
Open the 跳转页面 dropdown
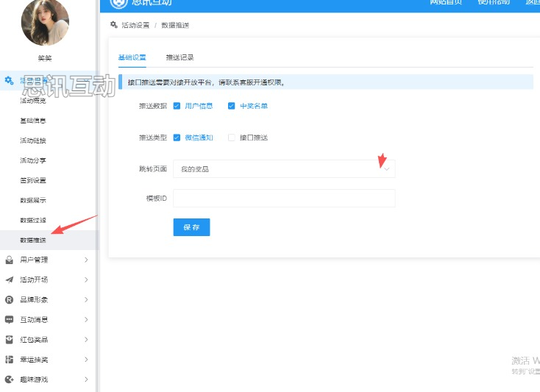283,169
